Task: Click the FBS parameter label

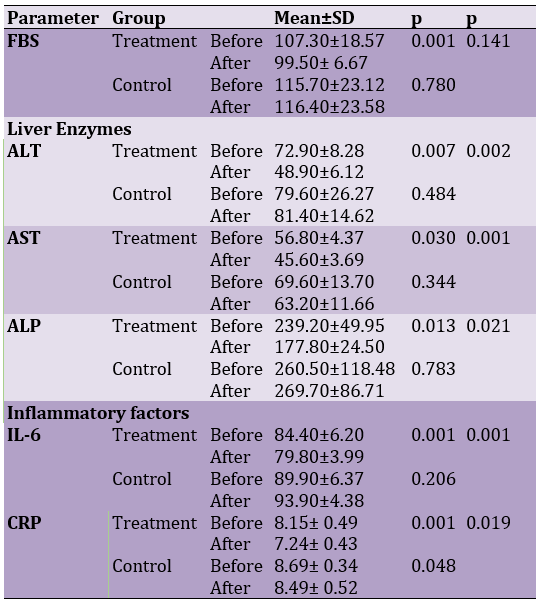Action: [23, 41]
